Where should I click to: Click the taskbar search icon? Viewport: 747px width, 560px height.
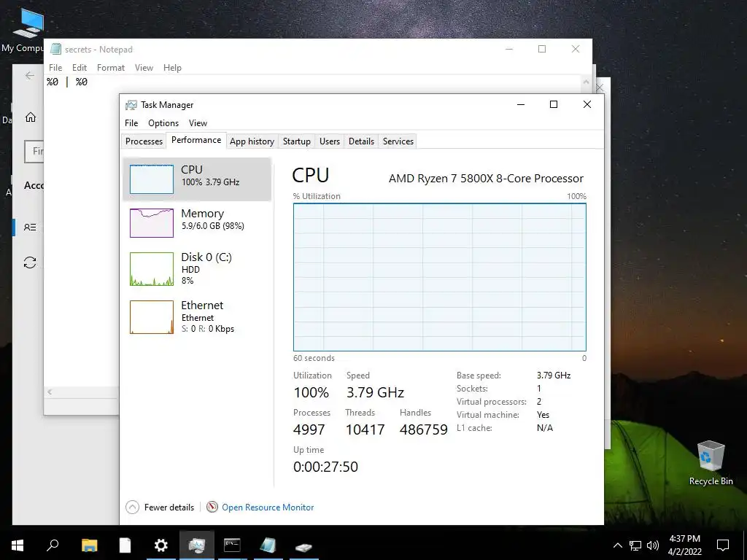coord(53,545)
